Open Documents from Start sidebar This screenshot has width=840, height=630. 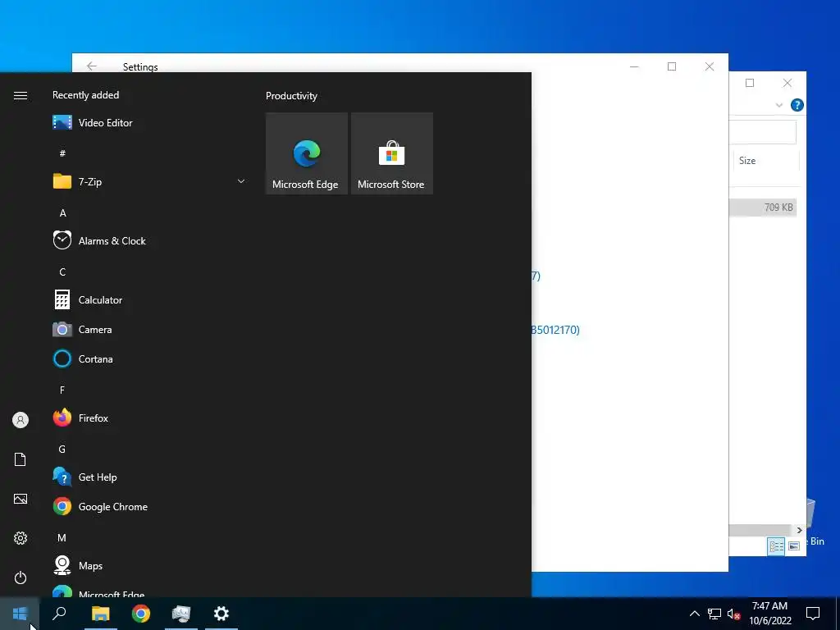(21, 459)
